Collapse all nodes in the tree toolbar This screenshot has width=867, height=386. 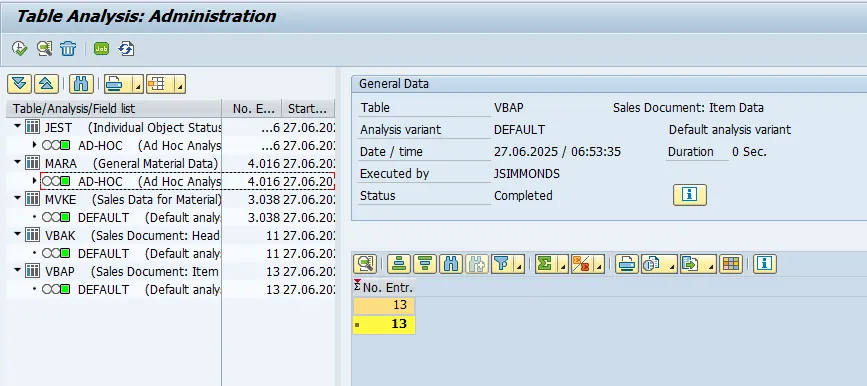(46, 84)
